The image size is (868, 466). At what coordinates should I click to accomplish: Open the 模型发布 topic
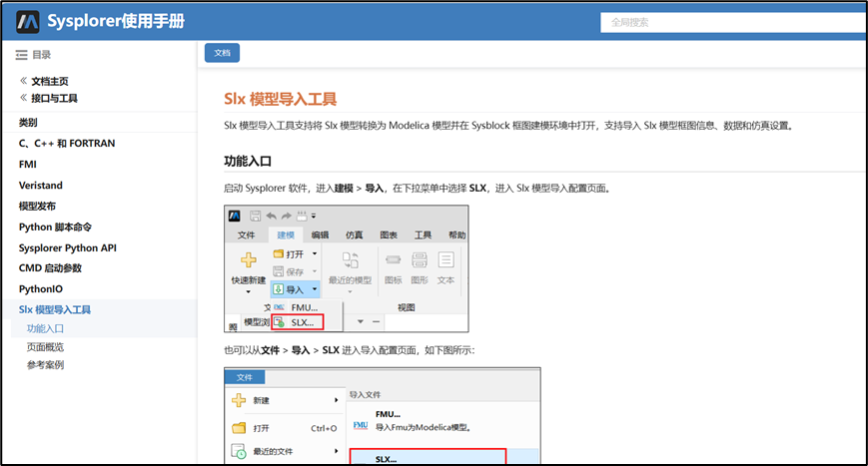click(37, 207)
